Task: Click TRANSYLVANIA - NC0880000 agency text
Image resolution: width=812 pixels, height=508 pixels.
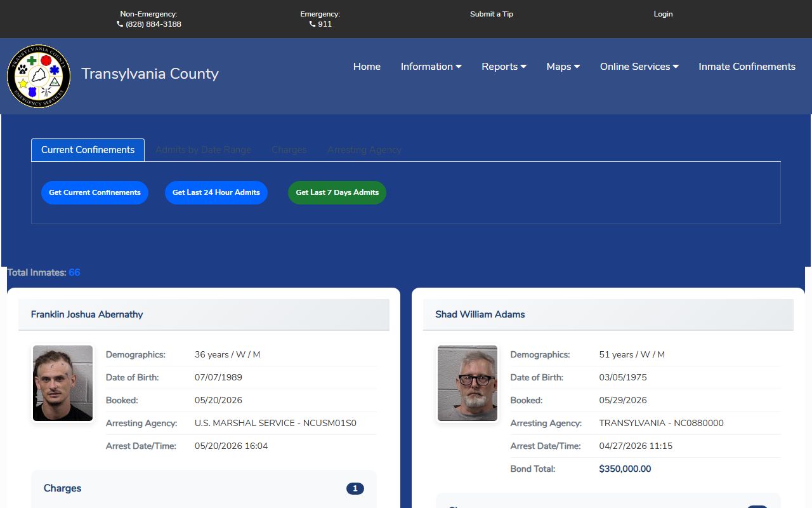Action: pyautogui.click(x=661, y=423)
